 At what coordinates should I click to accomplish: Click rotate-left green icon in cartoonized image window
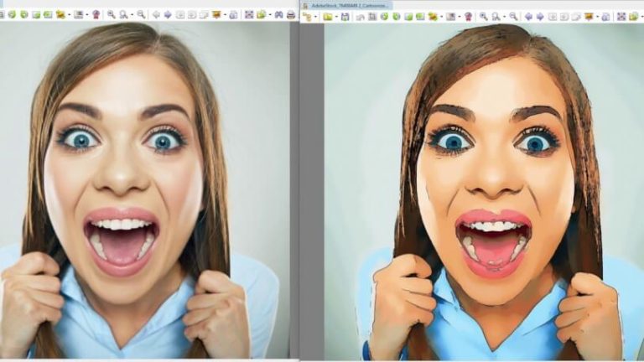coord(384,17)
